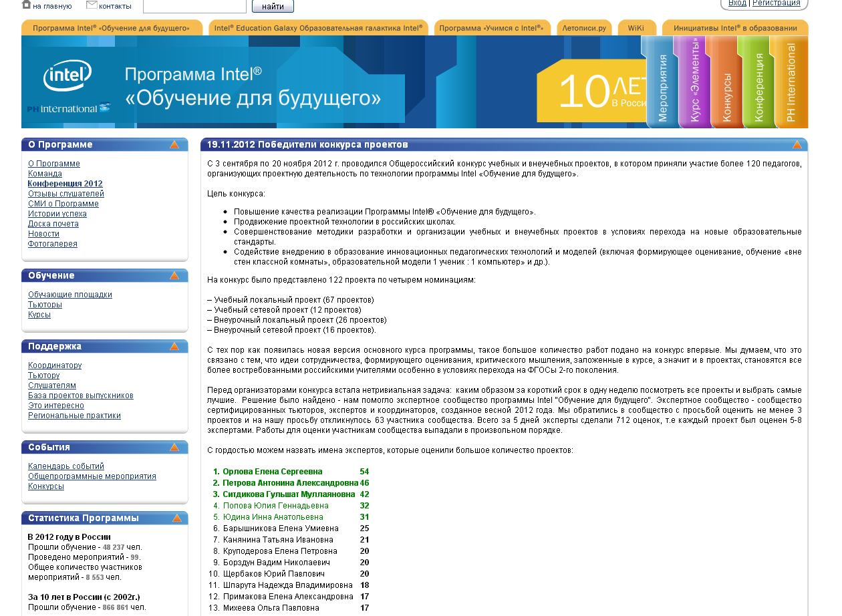This screenshot has height=616, width=842.
Task: Open «Доска почета» sidebar link
Action: [x=53, y=224]
